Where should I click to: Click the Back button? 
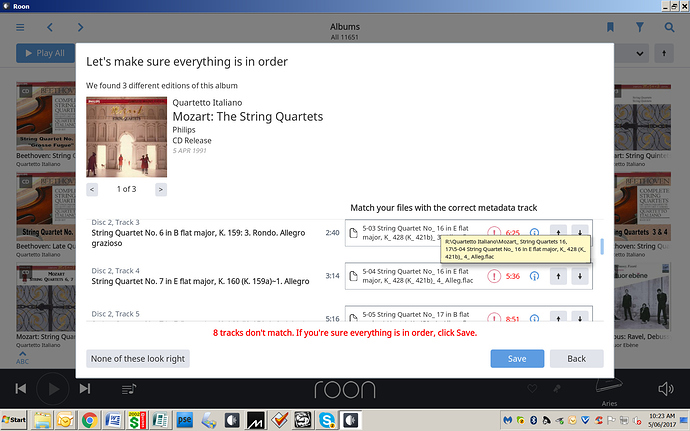(x=576, y=359)
